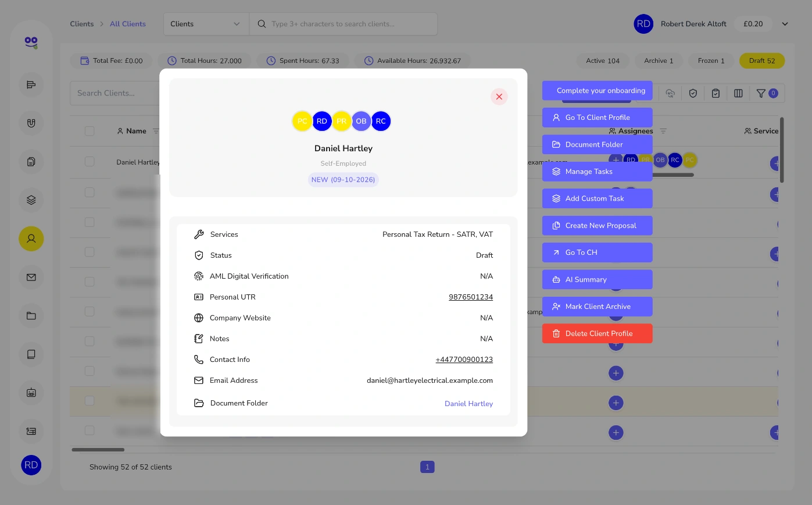Image resolution: width=812 pixels, height=505 pixels.
Task: Switch to the Archive 1 tab
Action: [x=659, y=61]
